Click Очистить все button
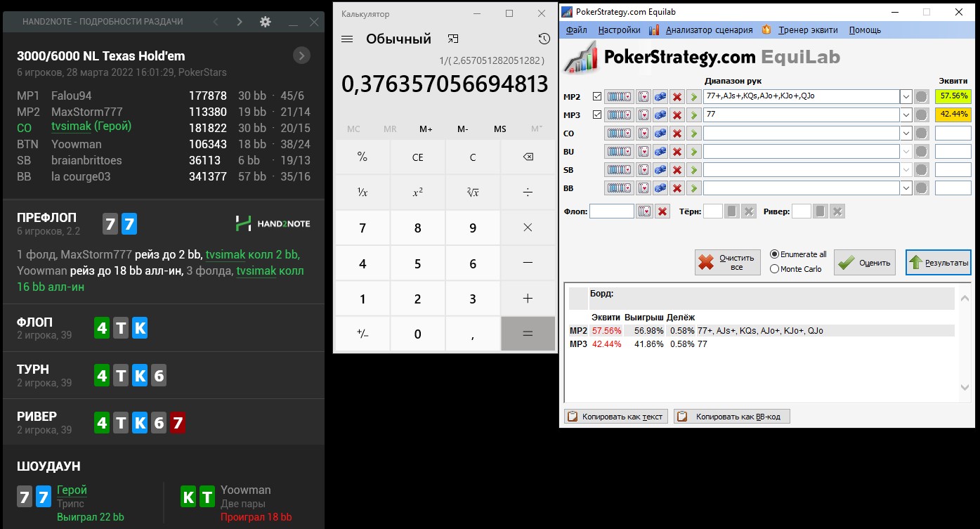The image size is (980, 529). click(727, 262)
